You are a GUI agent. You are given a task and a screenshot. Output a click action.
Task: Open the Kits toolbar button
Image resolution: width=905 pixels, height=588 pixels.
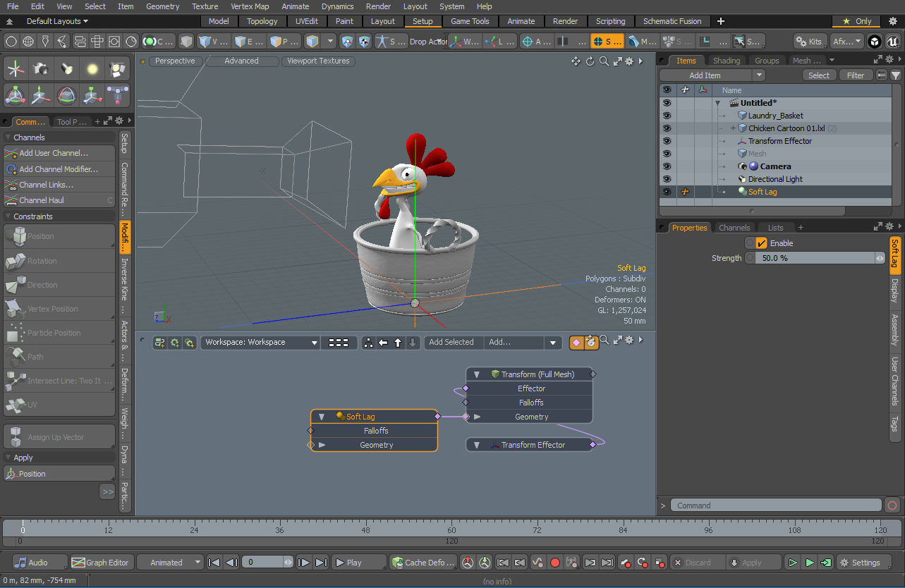pyautogui.click(x=809, y=42)
